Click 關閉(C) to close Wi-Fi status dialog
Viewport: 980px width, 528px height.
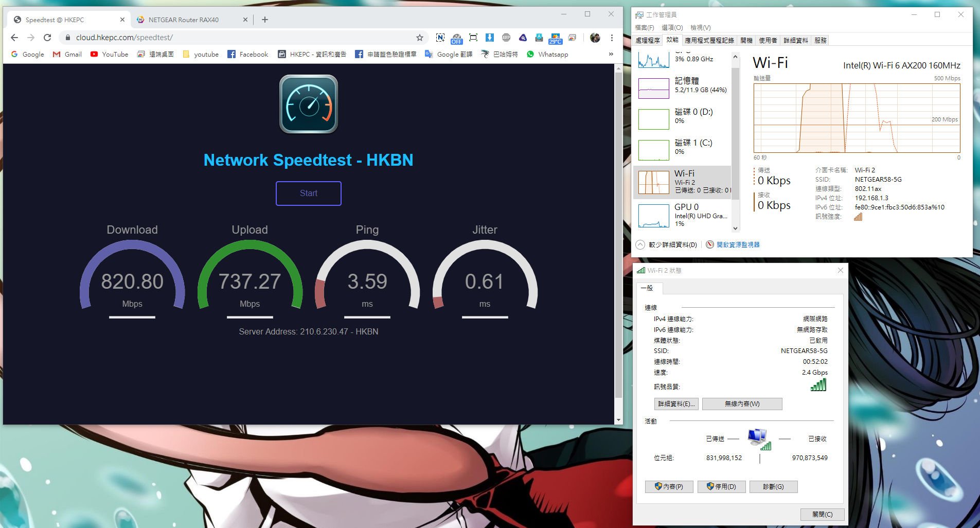822,515
